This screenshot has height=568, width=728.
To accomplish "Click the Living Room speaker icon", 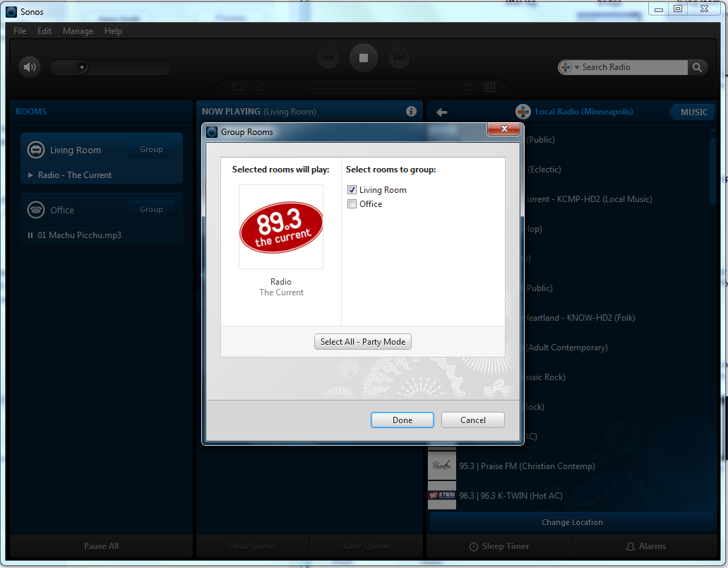I will tap(36, 150).
